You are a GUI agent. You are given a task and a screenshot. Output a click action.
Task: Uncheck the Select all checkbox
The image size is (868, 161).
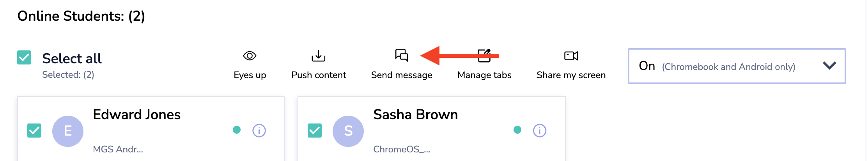click(x=24, y=57)
